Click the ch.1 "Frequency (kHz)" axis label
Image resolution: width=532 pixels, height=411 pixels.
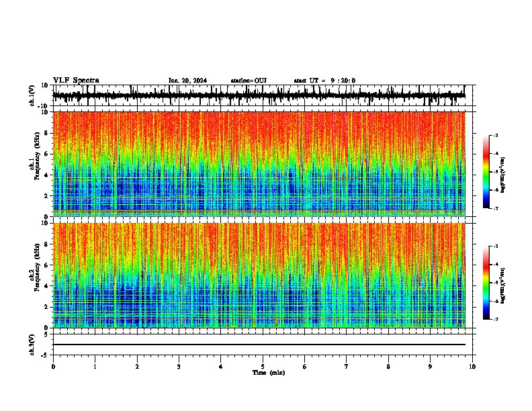point(37,156)
